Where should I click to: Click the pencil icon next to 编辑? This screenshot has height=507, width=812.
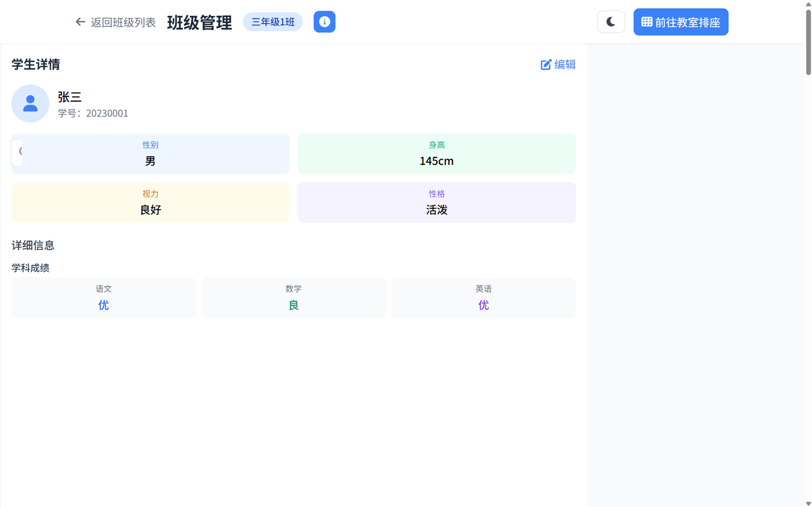pyautogui.click(x=546, y=64)
